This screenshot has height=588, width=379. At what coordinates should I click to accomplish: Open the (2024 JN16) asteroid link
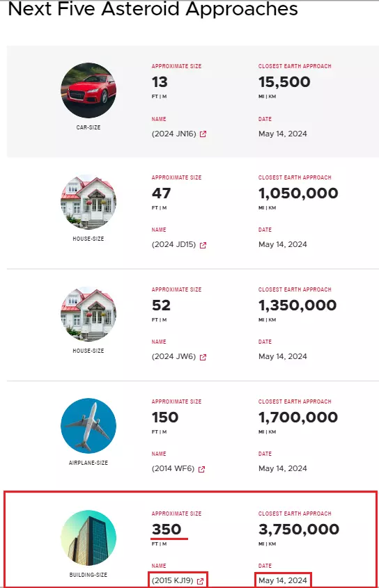pos(174,134)
